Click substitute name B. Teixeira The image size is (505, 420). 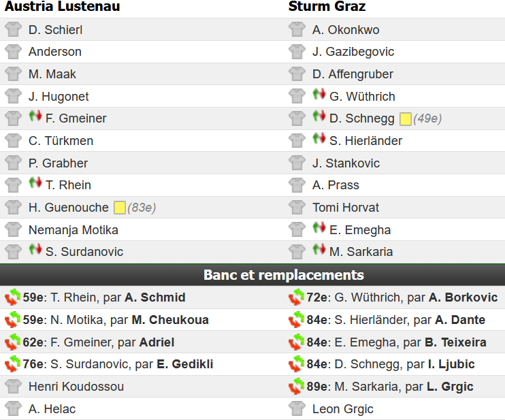(455, 342)
